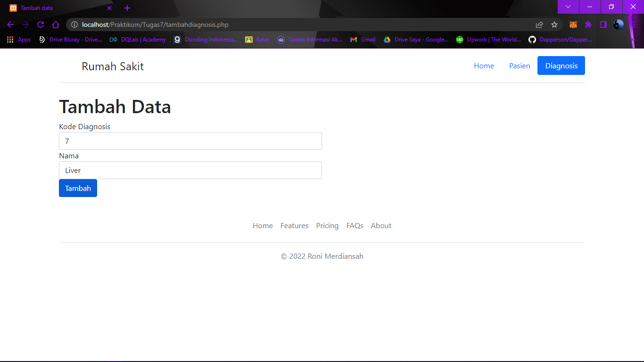
Task: Switch to the Pasien navigation item
Action: pos(520,66)
